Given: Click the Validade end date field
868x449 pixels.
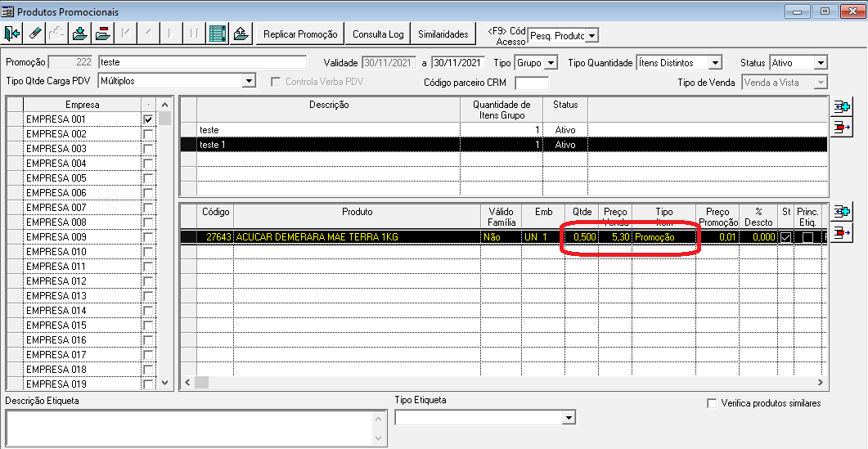Looking at the screenshot, I should pyautogui.click(x=458, y=62).
